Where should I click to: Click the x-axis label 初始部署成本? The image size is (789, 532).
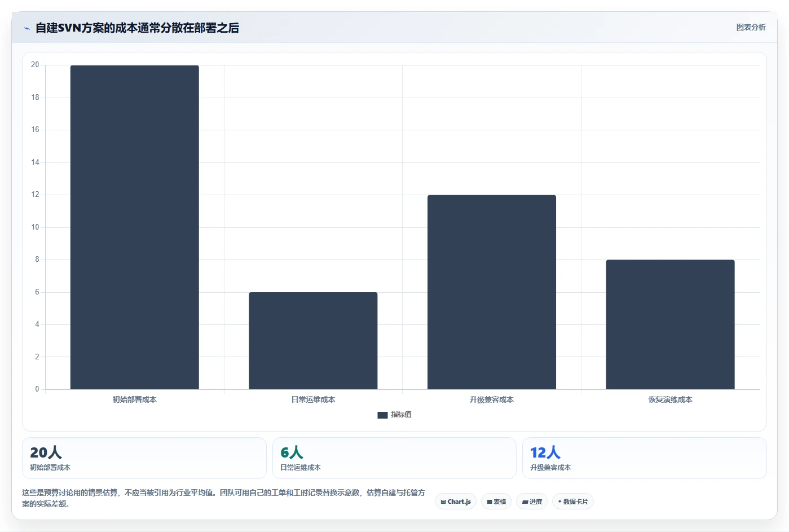134,399
